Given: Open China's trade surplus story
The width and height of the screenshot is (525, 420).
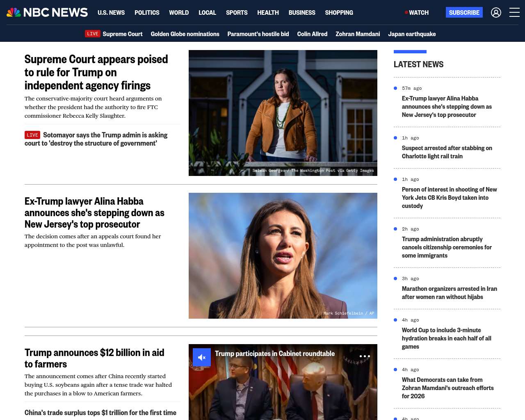Looking at the screenshot, I should pos(100,413).
